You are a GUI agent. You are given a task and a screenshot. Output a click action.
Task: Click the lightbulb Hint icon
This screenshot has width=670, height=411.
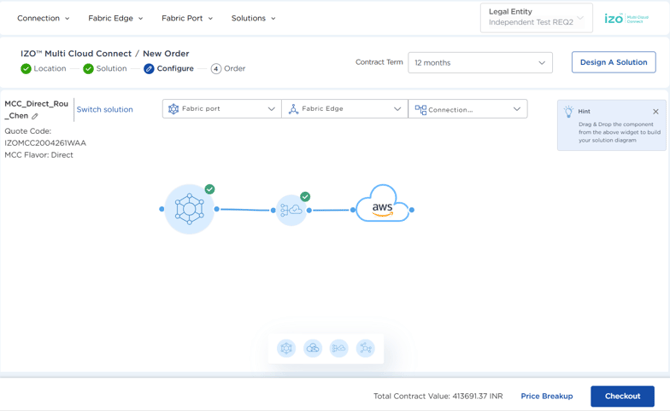point(568,112)
